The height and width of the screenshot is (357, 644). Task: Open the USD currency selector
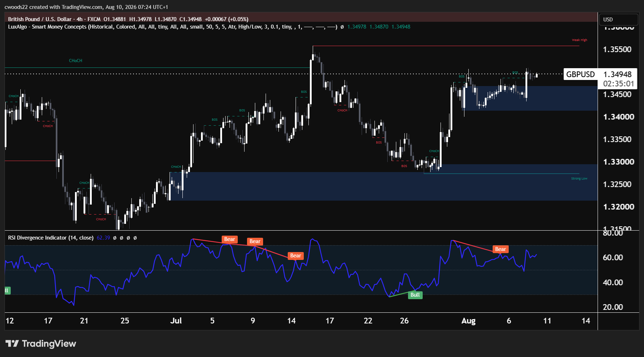pos(618,19)
